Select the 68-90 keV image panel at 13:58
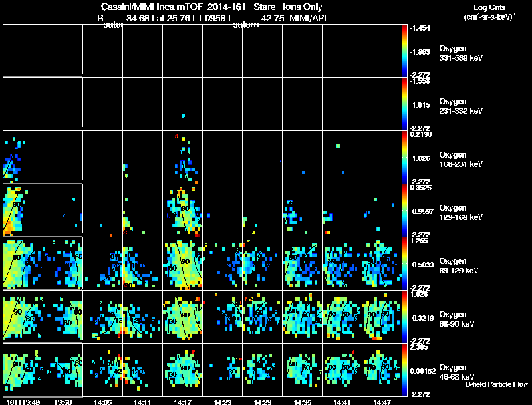Screen dimensions: 532x405 [63, 317]
